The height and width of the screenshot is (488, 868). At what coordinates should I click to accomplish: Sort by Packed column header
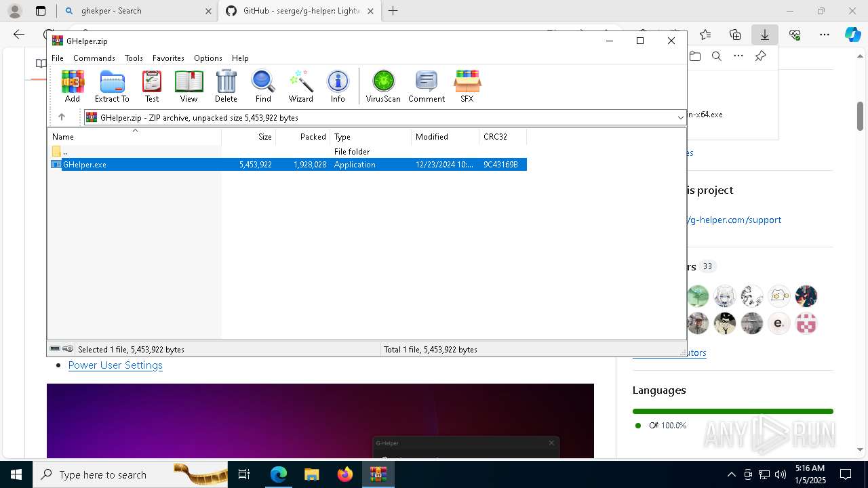(x=302, y=137)
